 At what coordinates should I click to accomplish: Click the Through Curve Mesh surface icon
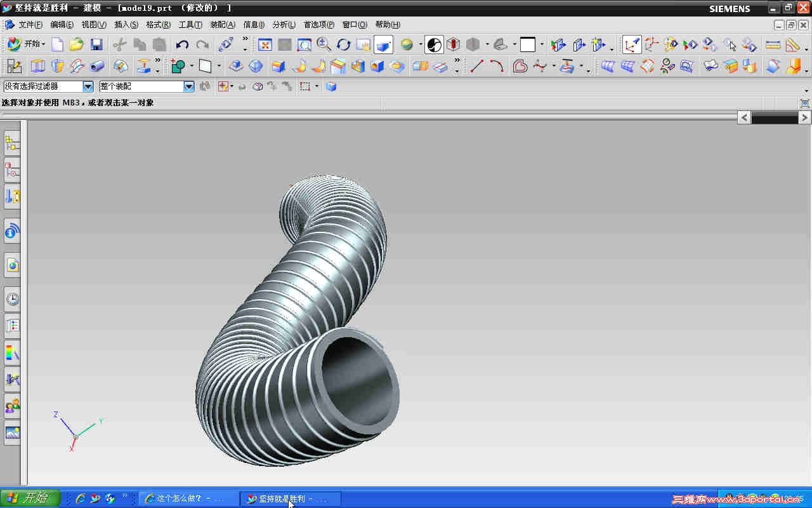[x=627, y=66]
